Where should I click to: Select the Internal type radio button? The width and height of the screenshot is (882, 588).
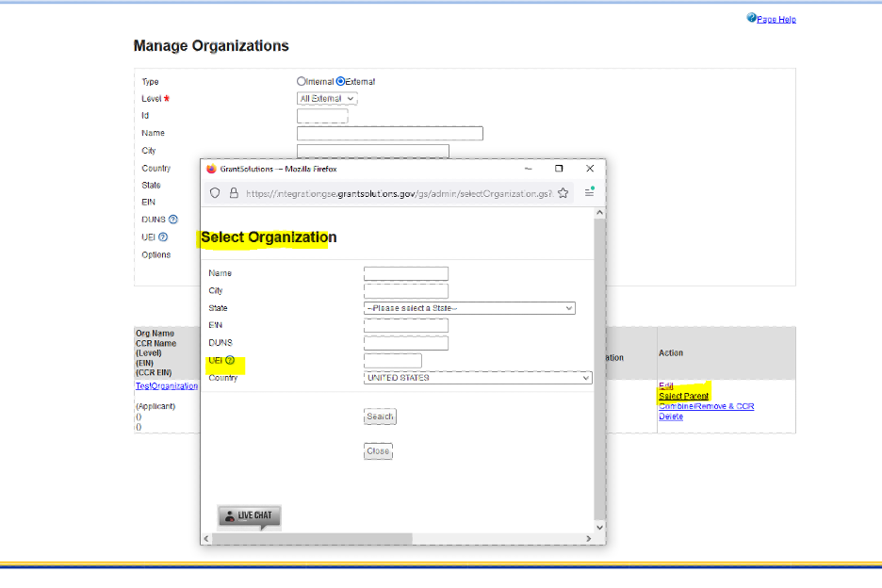tap(302, 82)
